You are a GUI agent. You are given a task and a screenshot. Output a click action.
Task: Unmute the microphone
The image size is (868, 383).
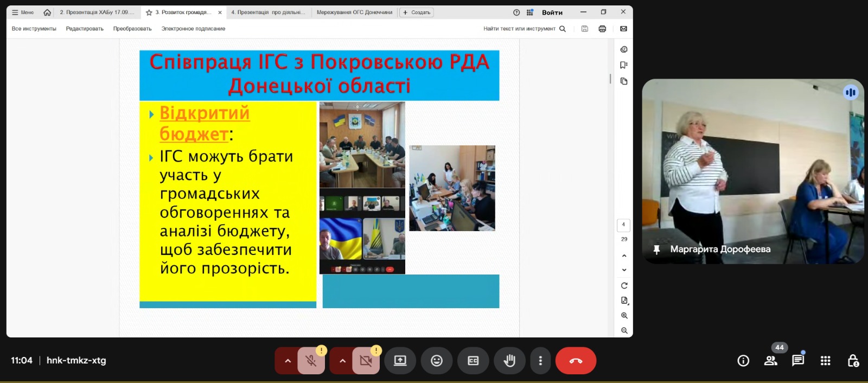[311, 361]
